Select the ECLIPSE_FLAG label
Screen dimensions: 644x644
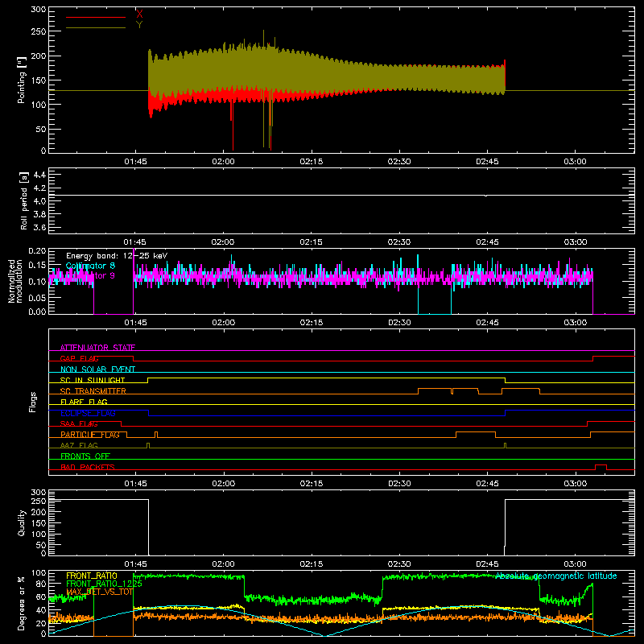(x=88, y=413)
